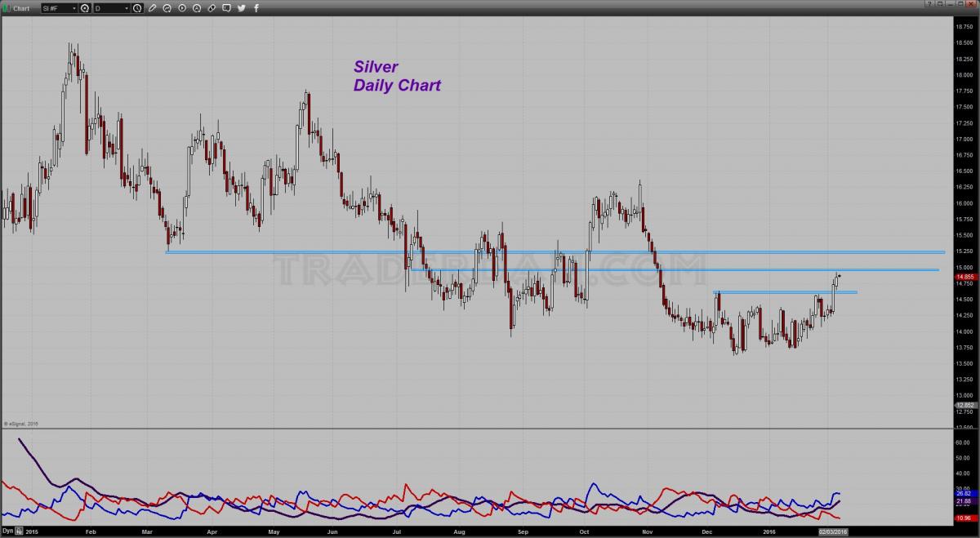Image resolution: width=980 pixels, height=538 pixels.
Task: Click the Chart window menu label
Action: (x=21, y=8)
